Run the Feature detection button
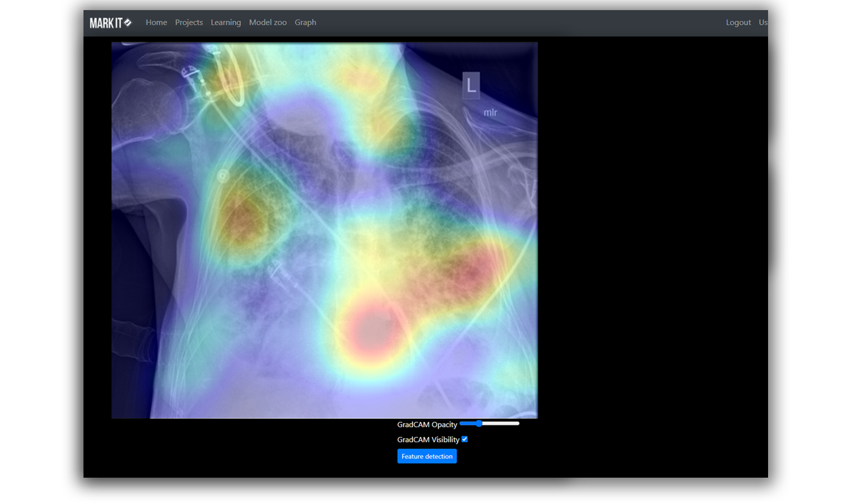The image size is (851, 504). pyautogui.click(x=427, y=456)
